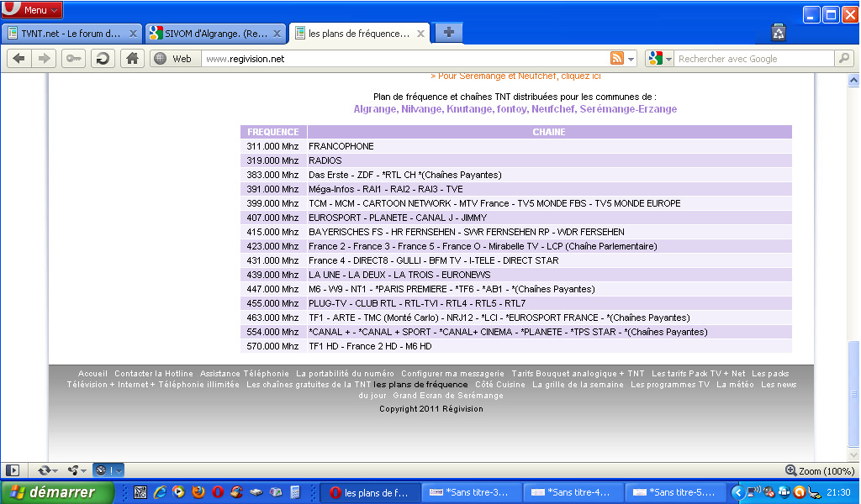
Task: Select the 'les plans de fréquence' tab
Action: (358, 34)
